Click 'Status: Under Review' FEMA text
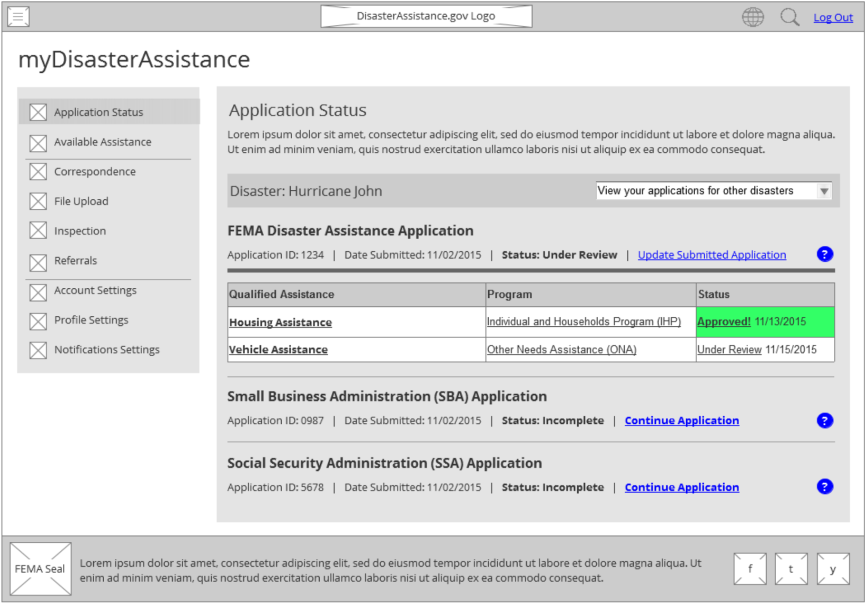The height and width of the screenshot is (605, 868). [559, 255]
